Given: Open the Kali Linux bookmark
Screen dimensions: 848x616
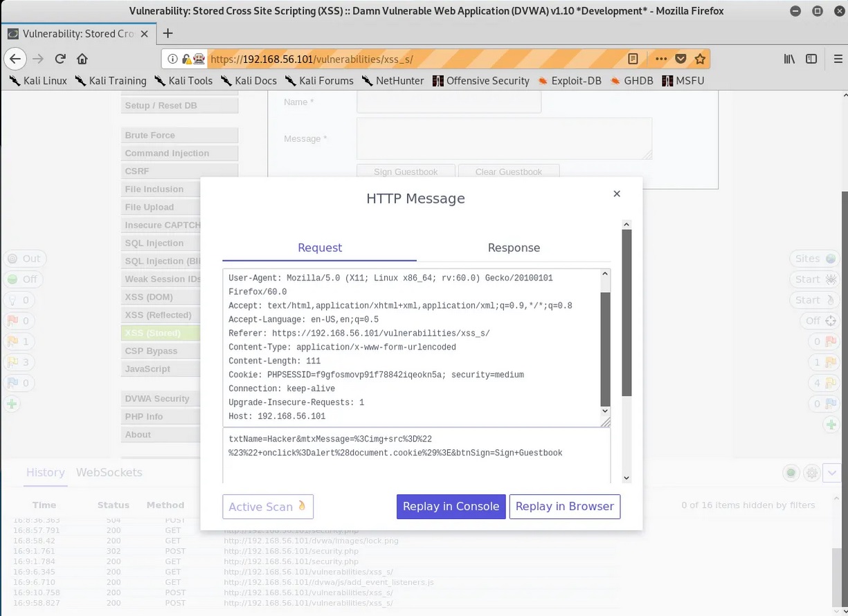Looking at the screenshot, I should pyautogui.click(x=38, y=80).
